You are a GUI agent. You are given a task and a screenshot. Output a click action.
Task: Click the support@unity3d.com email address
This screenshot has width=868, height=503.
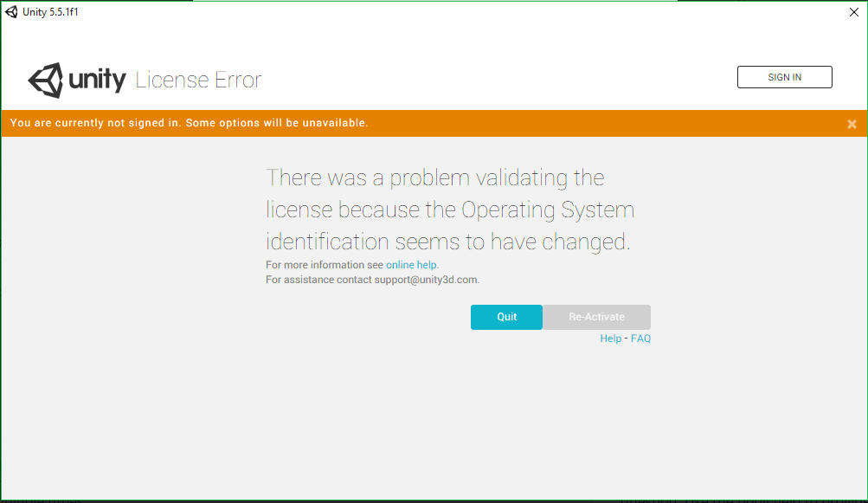click(426, 280)
